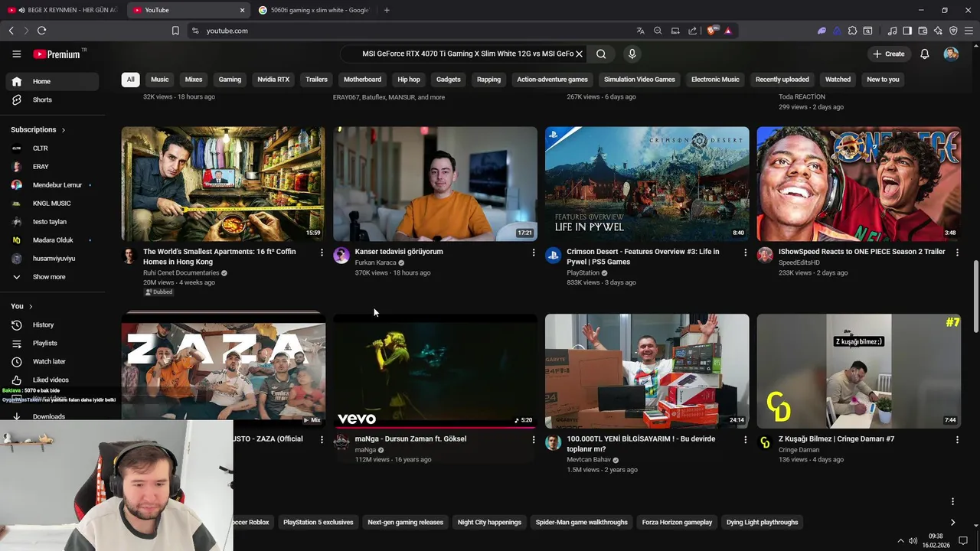Open options for World's Smallest Apartments video
The height and width of the screenshot is (551, 980).
(322, 253)
